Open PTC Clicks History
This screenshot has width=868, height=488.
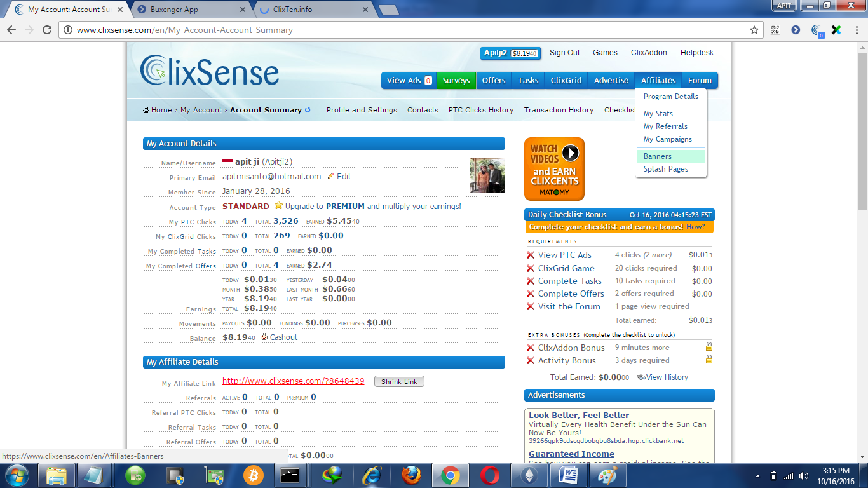[481, 110]
